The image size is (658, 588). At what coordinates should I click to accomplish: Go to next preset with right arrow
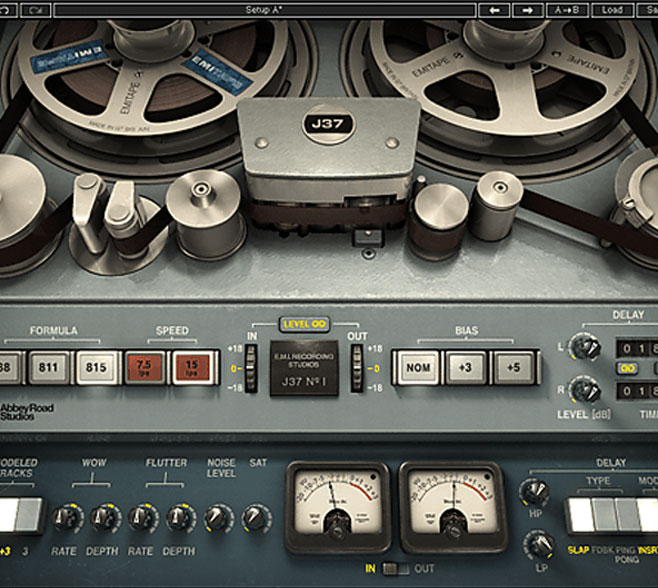pyautogui.click(x=527, y=10)
